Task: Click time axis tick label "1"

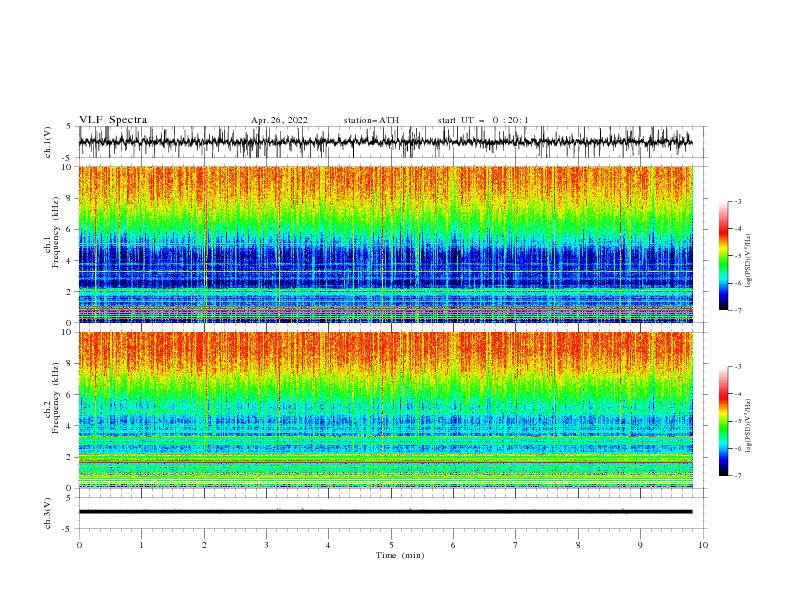Action: [x=141, y=545]
